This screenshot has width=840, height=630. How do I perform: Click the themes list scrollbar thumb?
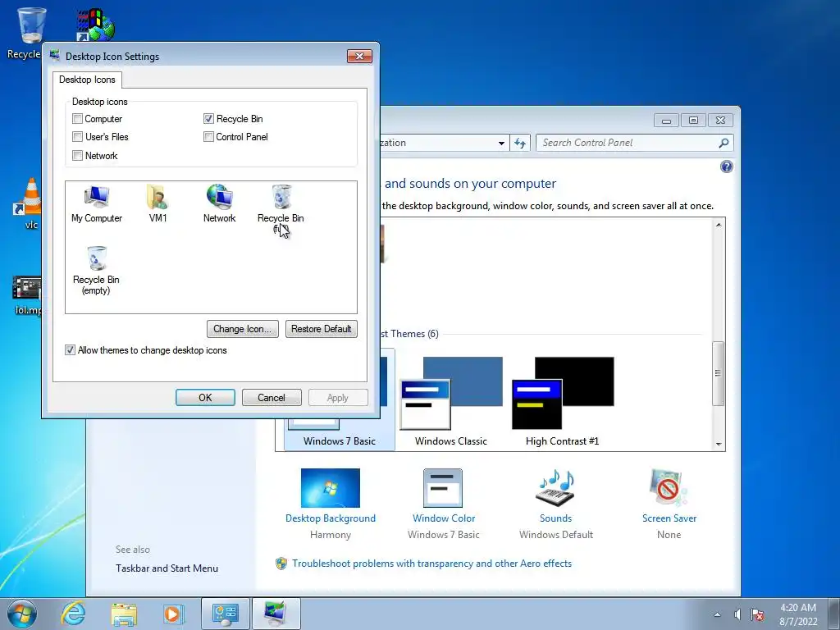pyautogui.click(x=719, y=373)
